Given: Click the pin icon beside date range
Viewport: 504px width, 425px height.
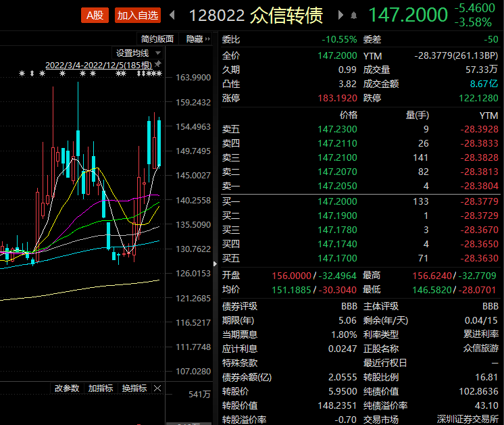Looking at the screenshot, I should tap(158, 64).
